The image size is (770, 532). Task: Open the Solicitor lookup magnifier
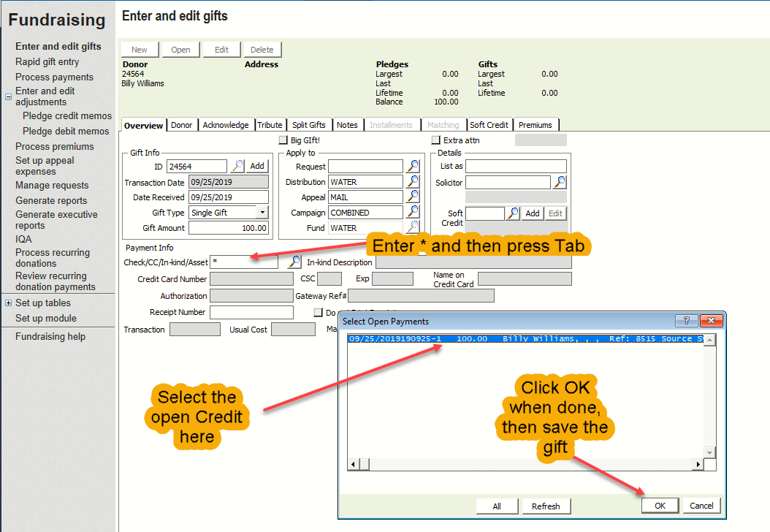(x=560, y=182)
